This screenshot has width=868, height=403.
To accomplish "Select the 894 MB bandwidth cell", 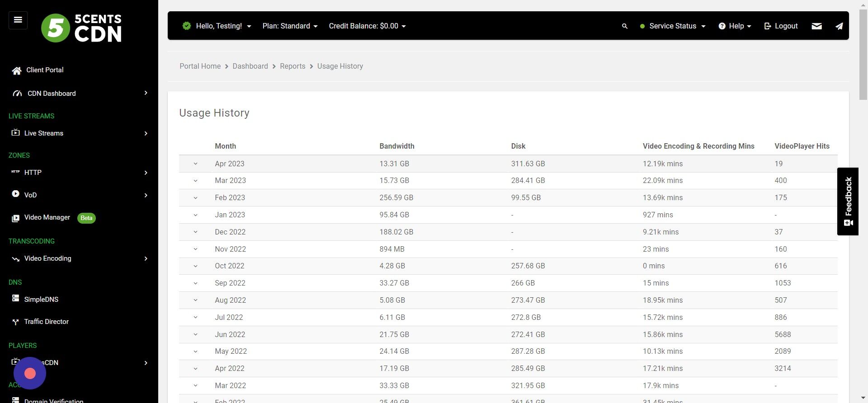I will tap(392, 249).
